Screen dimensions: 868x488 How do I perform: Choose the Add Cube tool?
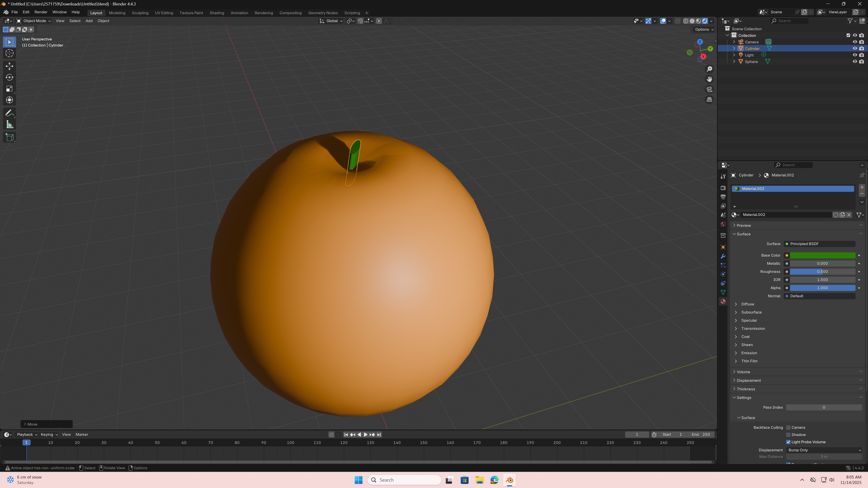[9, 137]
